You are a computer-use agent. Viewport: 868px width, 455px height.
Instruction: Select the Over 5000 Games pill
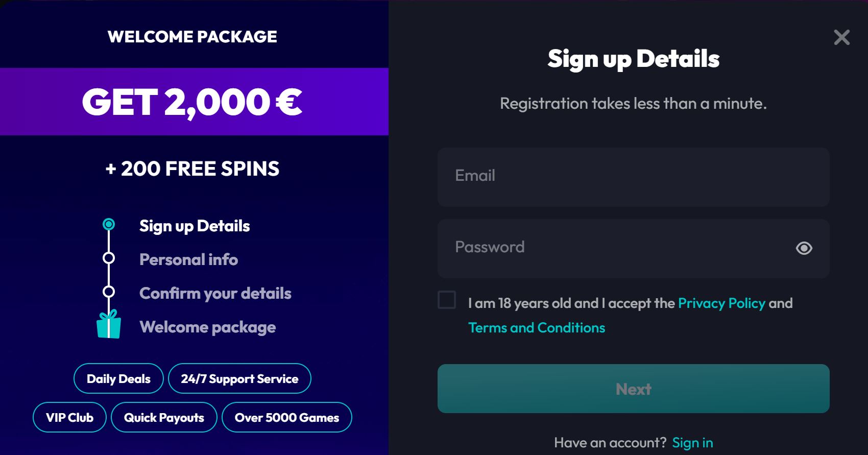(286, 417)
